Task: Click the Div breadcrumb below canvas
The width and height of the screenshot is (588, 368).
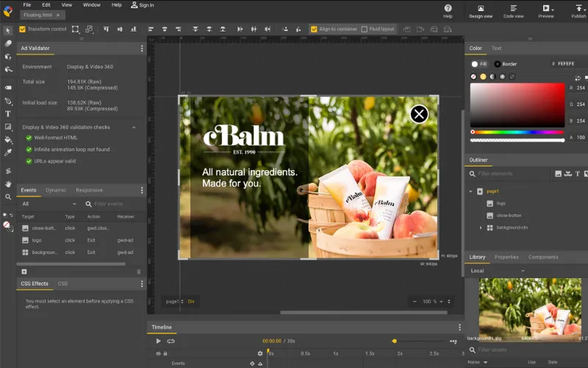Action: 191,301
